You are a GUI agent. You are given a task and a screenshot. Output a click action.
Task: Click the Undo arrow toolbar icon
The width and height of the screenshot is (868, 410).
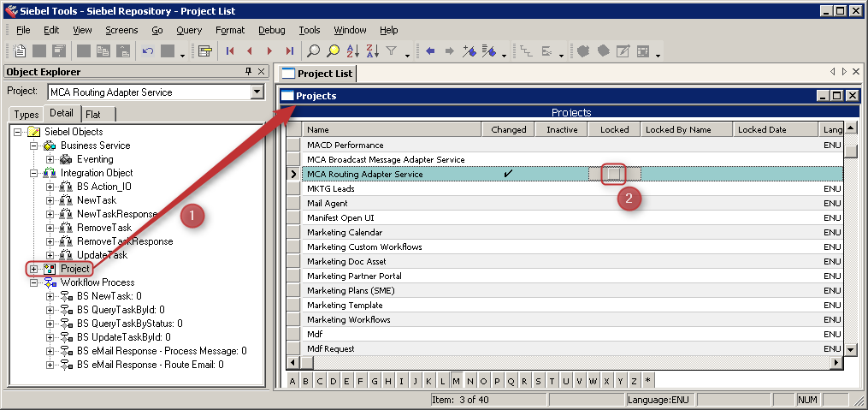148,51
